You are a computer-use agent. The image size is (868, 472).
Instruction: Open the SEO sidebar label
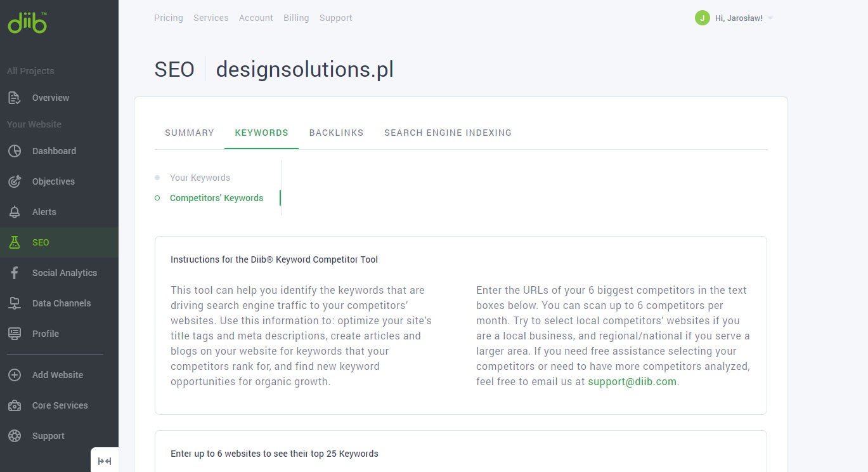41,242
